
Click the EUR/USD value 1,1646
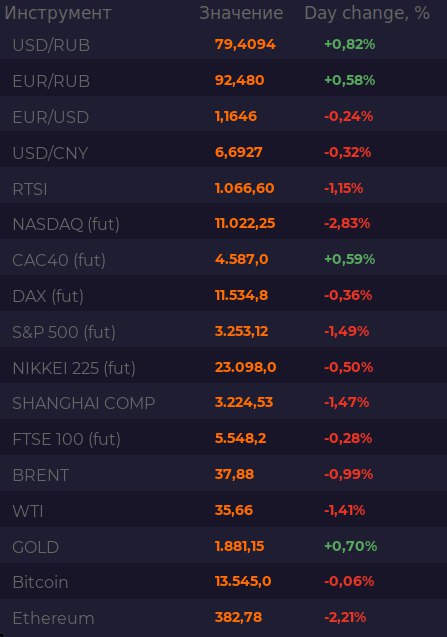pos(236,117)
